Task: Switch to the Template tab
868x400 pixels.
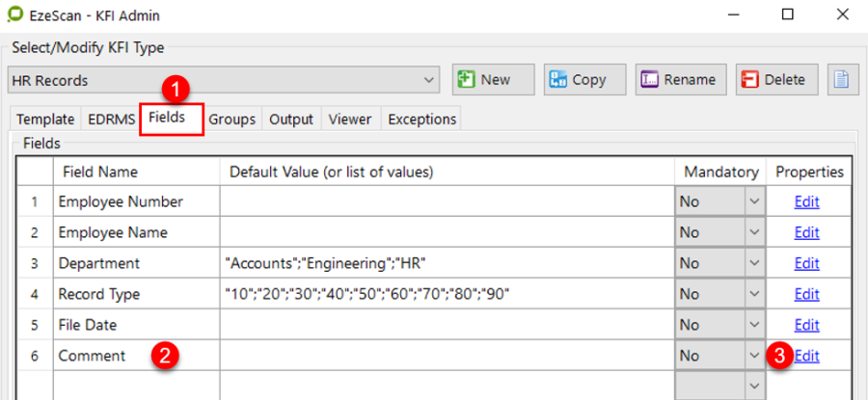Action: 44,120
